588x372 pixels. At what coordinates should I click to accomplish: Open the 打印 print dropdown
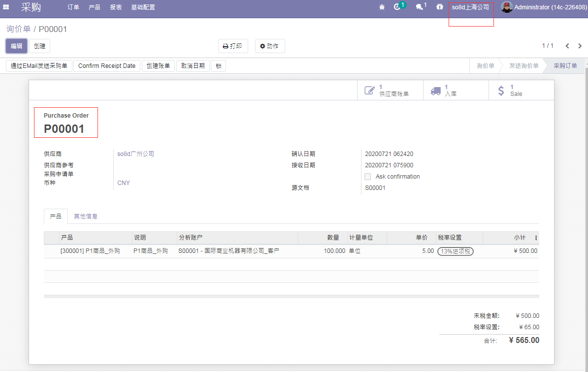(233, 46)
